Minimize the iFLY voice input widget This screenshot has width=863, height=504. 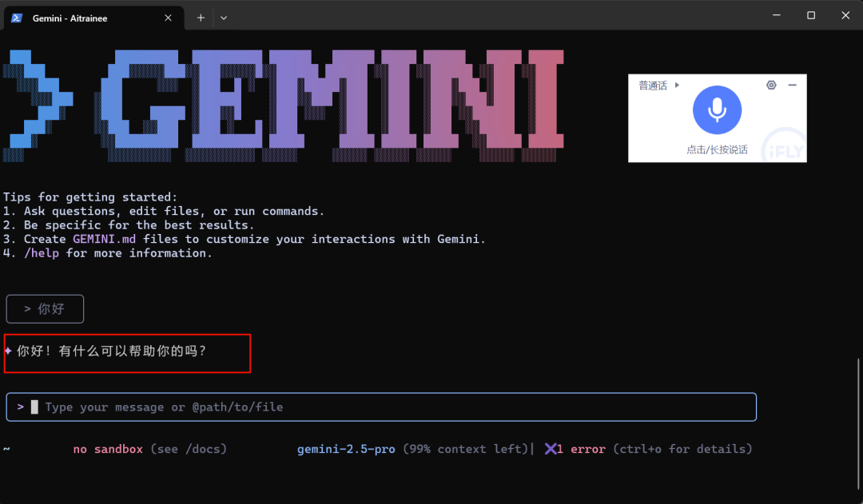(x=792, y=85)
